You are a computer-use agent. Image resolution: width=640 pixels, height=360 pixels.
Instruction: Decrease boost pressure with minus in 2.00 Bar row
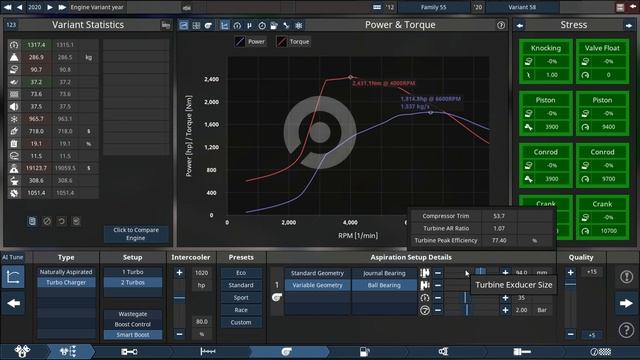click(x=438, y=310)
